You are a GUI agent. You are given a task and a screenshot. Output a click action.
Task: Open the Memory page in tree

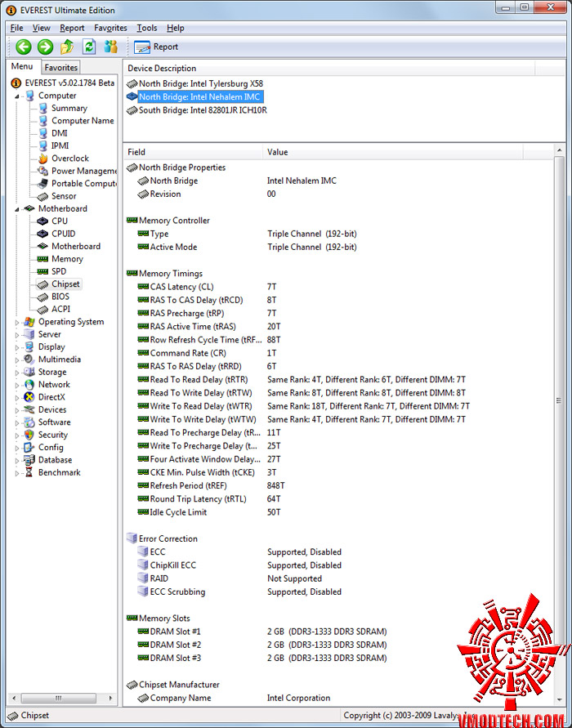67,259
